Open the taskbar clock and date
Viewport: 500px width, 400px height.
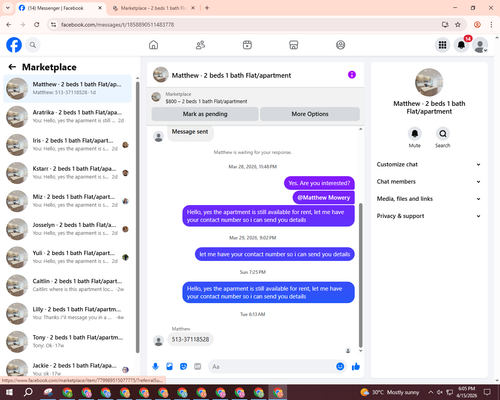coord(467,392)
